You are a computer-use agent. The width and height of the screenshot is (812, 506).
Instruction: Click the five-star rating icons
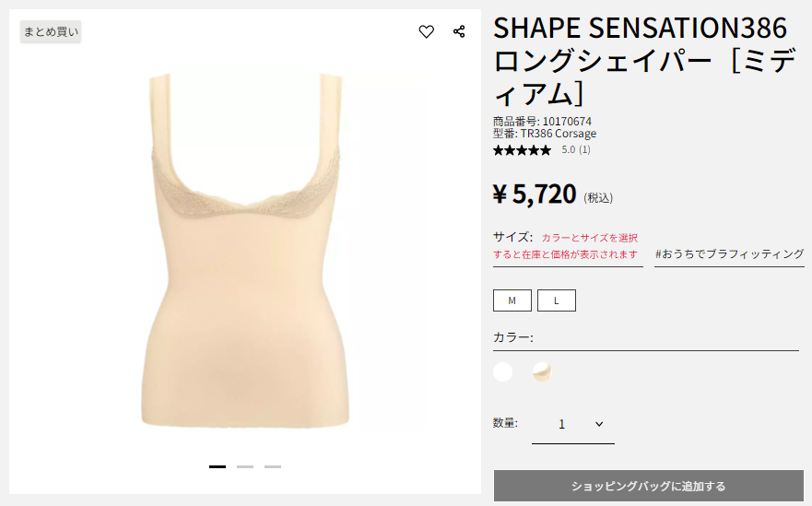pyautogui.click(x=522, y=150)
